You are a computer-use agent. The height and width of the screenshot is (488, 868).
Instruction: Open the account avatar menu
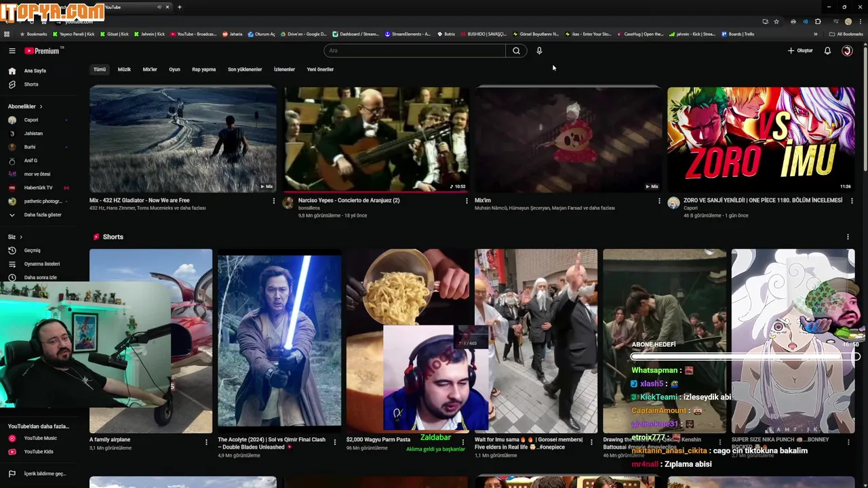[x=847, y=51]
